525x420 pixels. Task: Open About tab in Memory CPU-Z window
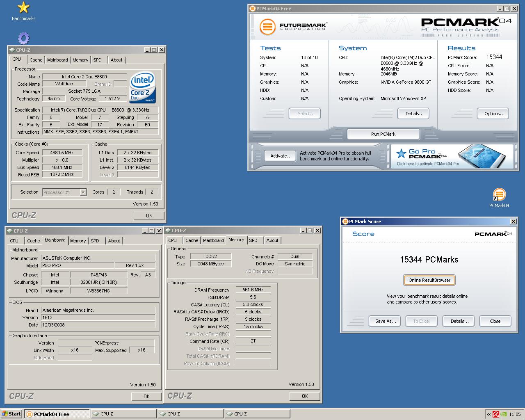click(x=272, y=240)
